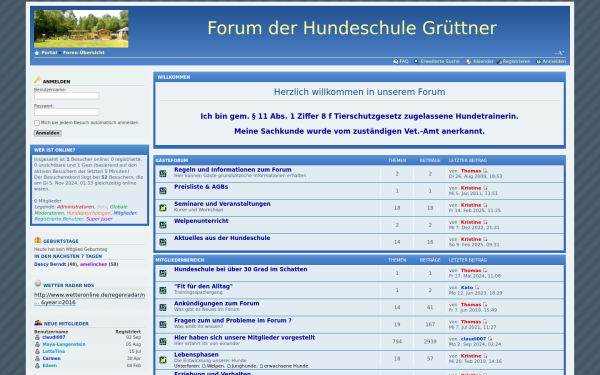
Task: Click the forum icon beside "Fit für den Alltag"
Action: coord(163,290)
